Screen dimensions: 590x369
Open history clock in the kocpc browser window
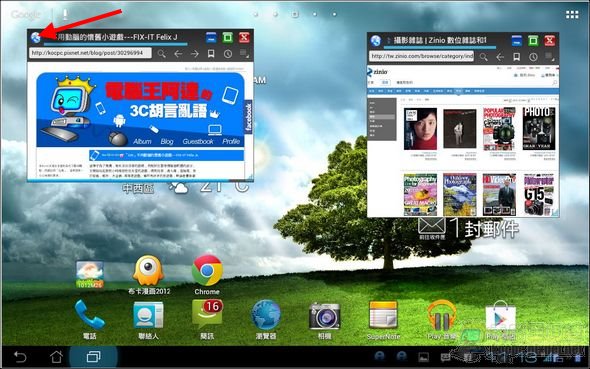228,54
